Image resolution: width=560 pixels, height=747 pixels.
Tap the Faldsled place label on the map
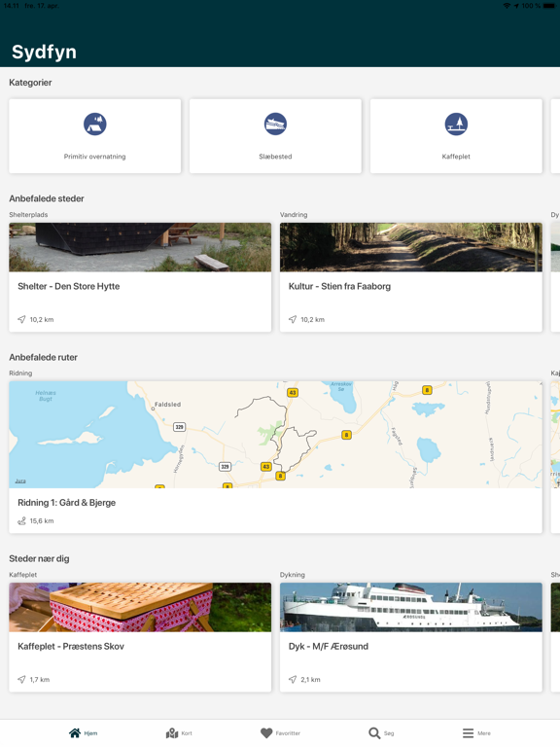167,405
